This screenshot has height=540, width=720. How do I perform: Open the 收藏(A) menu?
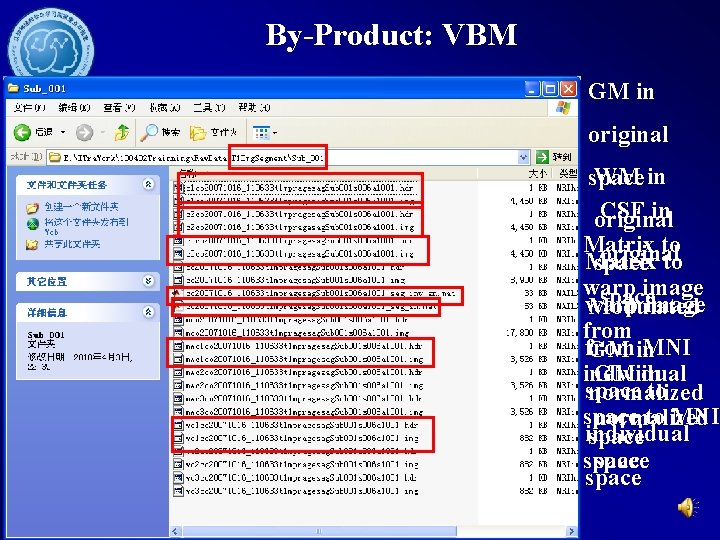click(164, 107)
